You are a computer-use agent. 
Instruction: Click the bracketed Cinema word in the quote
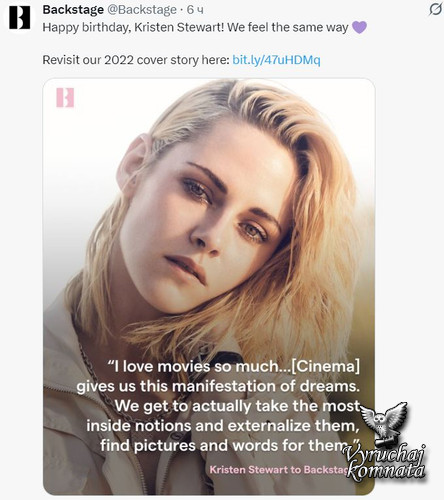(x=326, y=367)
